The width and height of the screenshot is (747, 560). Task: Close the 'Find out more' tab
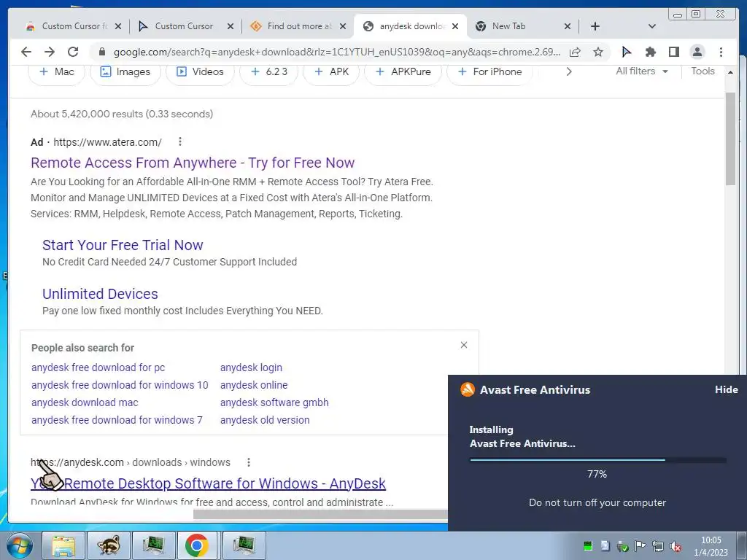343,26
